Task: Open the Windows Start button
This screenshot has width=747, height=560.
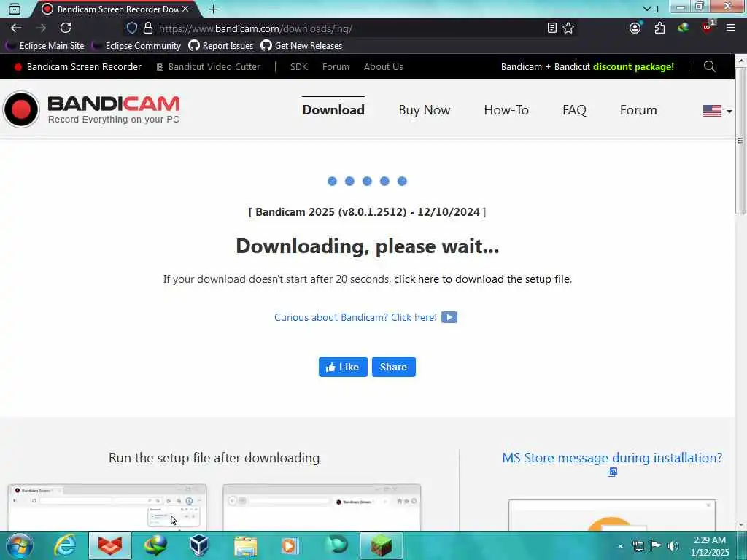Action: click(19, 545)
